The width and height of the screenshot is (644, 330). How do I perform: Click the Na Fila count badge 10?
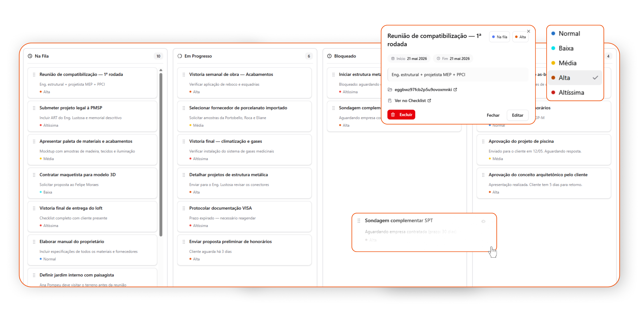pos(158,56)
